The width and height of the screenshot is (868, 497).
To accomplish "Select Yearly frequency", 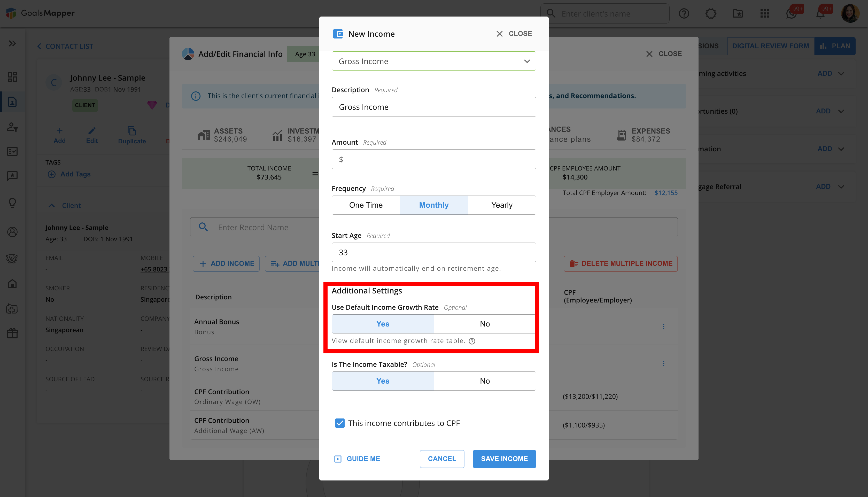I will tap(502, 205).
